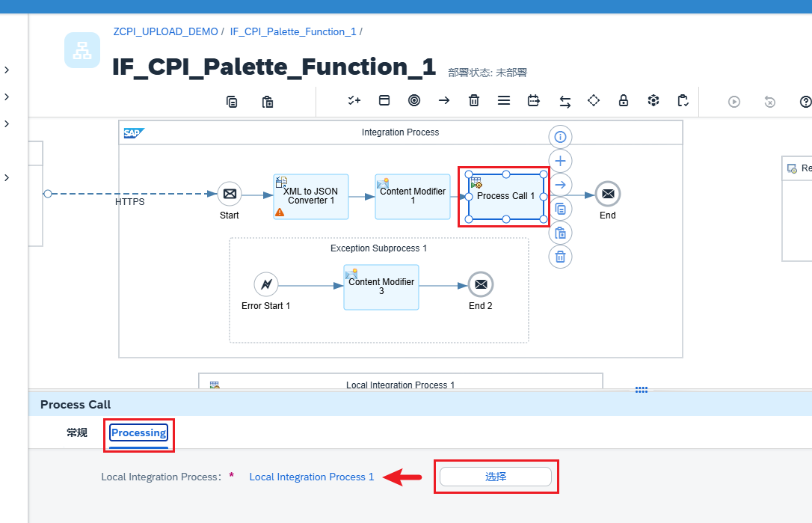Open Local Integration Process 1 link
Image resolution: width=812 pixels, height=523 pixels.
tap(312, 477)
